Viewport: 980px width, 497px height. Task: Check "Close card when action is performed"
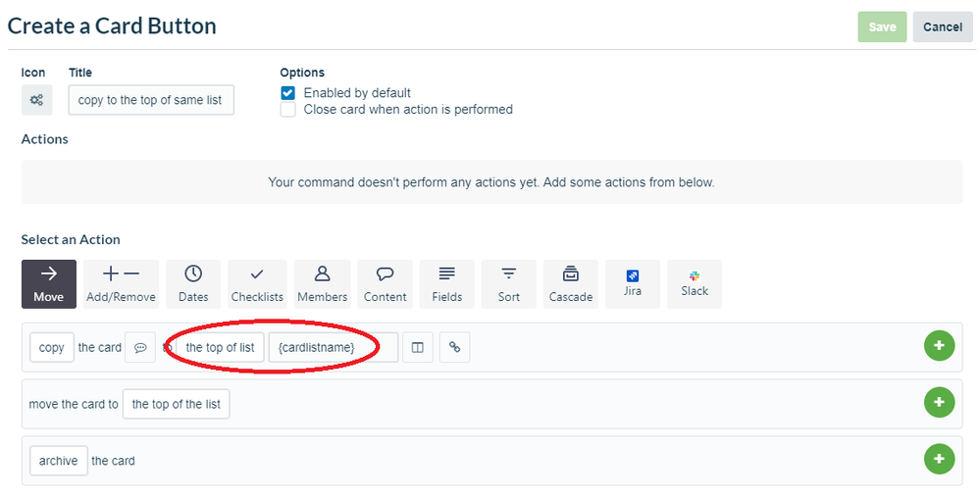(287, 110)
